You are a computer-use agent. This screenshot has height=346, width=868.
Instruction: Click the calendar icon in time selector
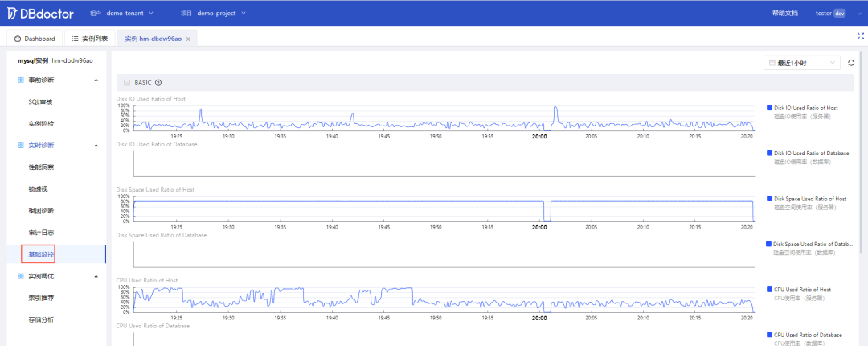pyautogui.click(x=772, y=64)
